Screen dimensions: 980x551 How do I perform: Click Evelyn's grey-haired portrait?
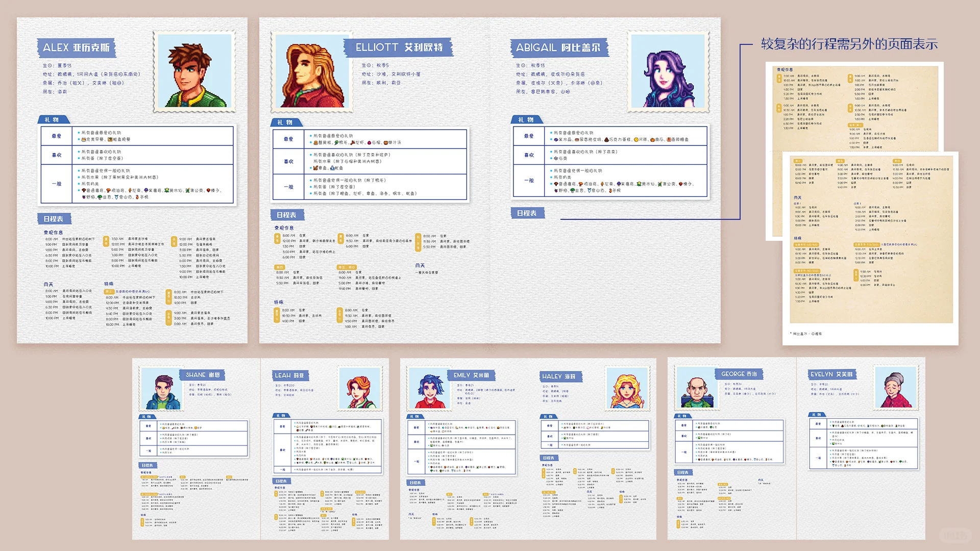895,388
